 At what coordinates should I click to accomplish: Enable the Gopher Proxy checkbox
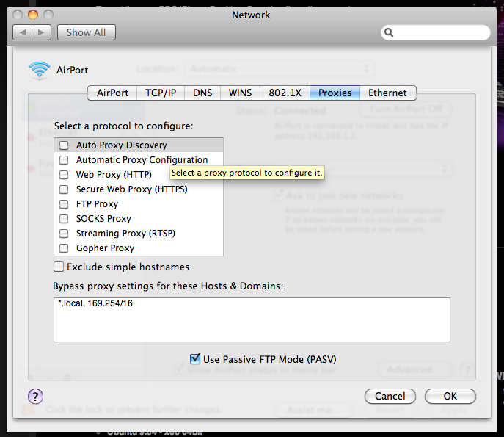tap(64, 248)
